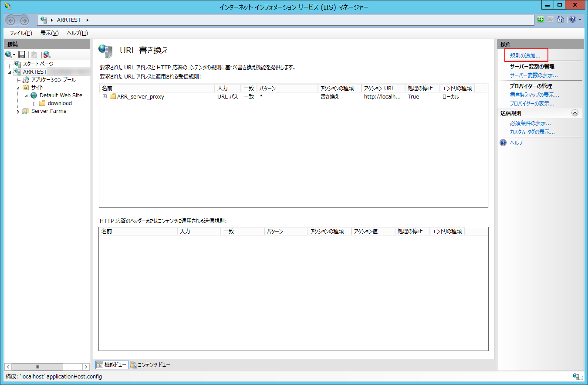
Task: Click 規則の追加... link
Action: (525, 56)
